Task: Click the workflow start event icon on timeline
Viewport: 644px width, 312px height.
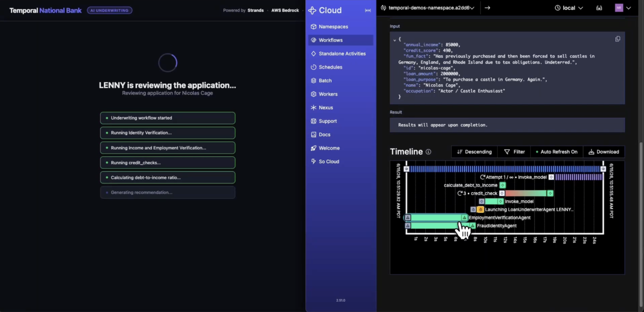Action: (406, 169)
